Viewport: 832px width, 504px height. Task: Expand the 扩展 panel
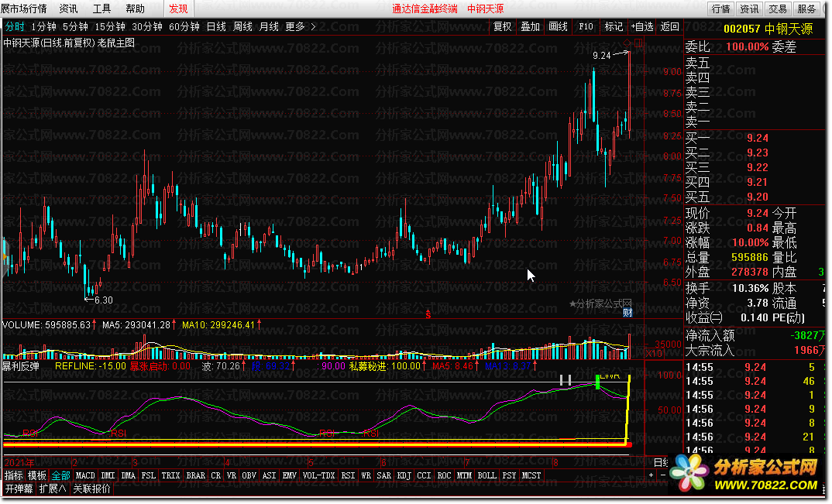coord(53,489)
